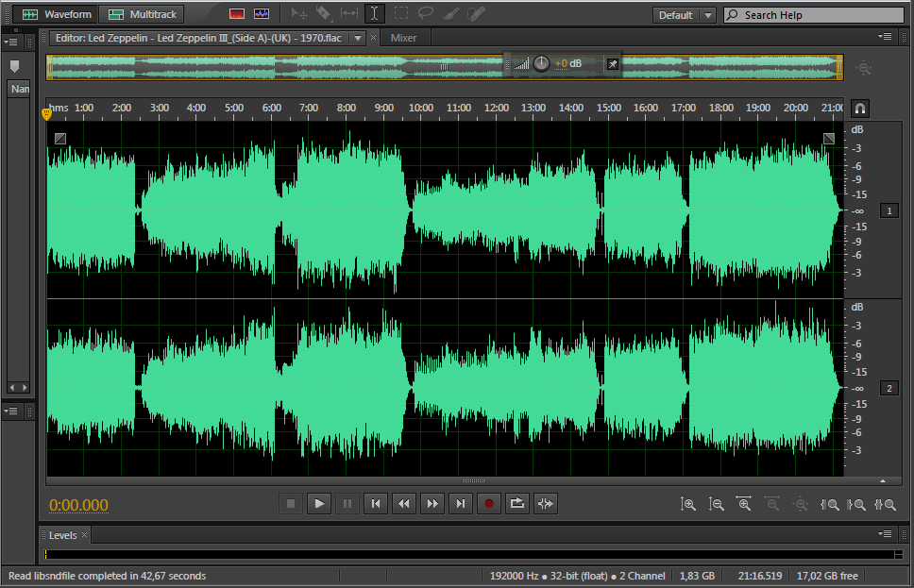Select the Levels panel tab
This screenshot has width=914, height=588.
[62, 535]
